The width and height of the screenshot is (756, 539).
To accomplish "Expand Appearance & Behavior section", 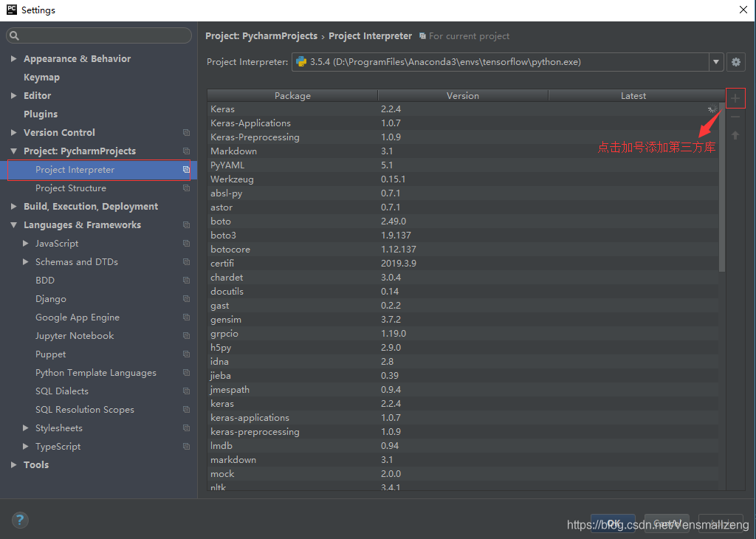I will click(13, 58).
